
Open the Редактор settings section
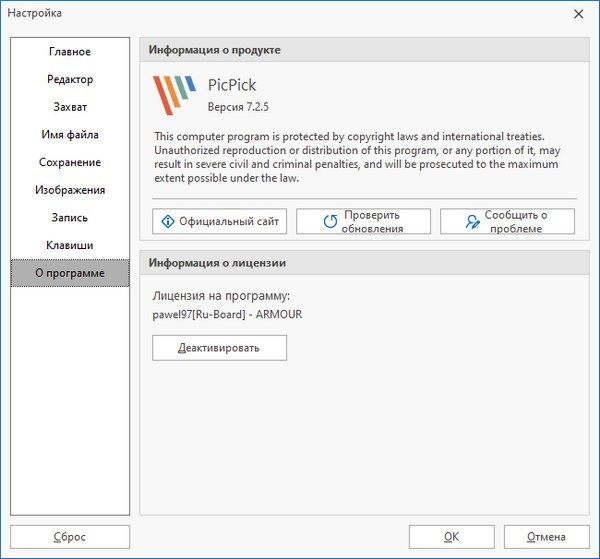(70, 80)
